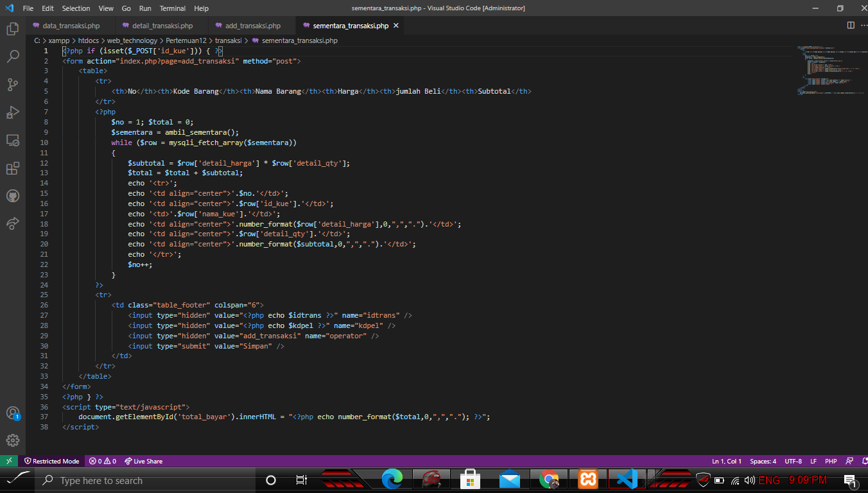
Task: Open the XAMPP control panel taskbar icon
Action: (588, 480)
